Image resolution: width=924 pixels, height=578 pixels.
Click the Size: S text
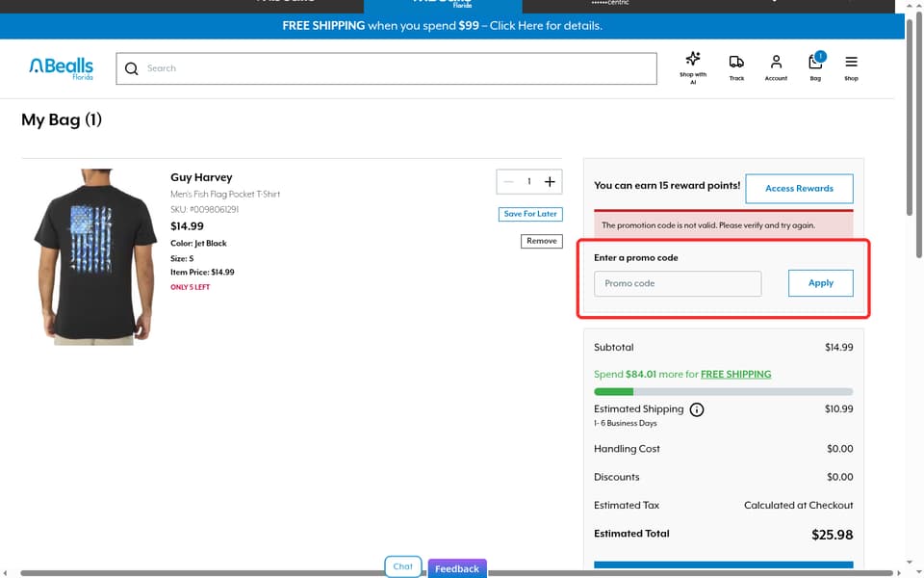point(182,258)
